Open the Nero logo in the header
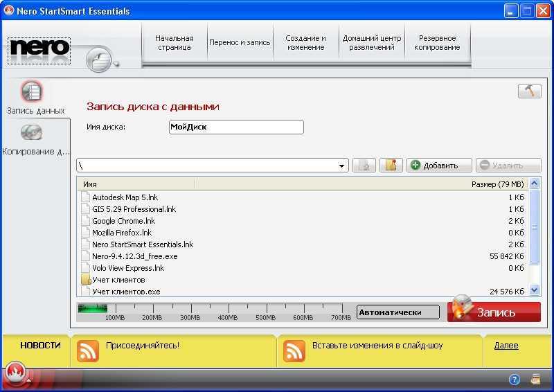Viewport: 554px width, 392px height. (39, 51)
